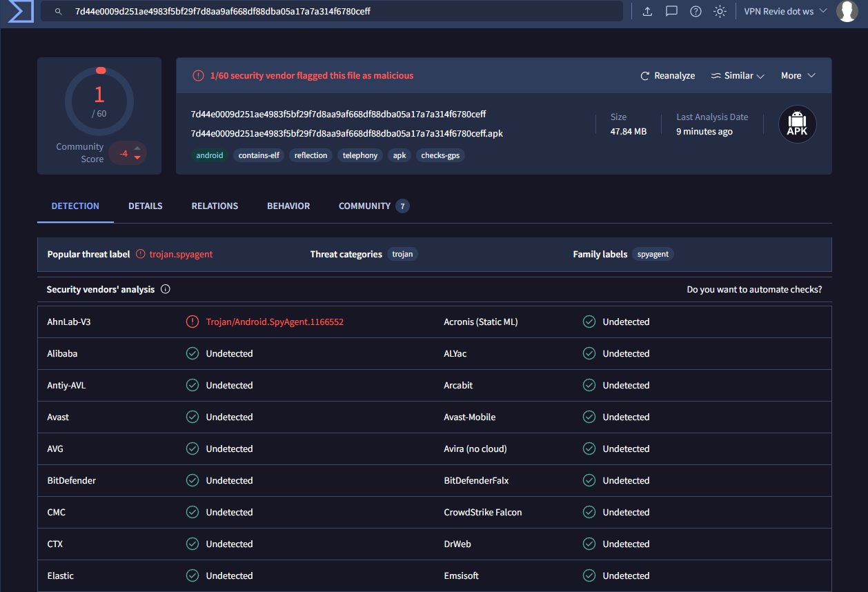Click the Reanalyze button
This screenshot has height=592, width=868.
point(668,76)
